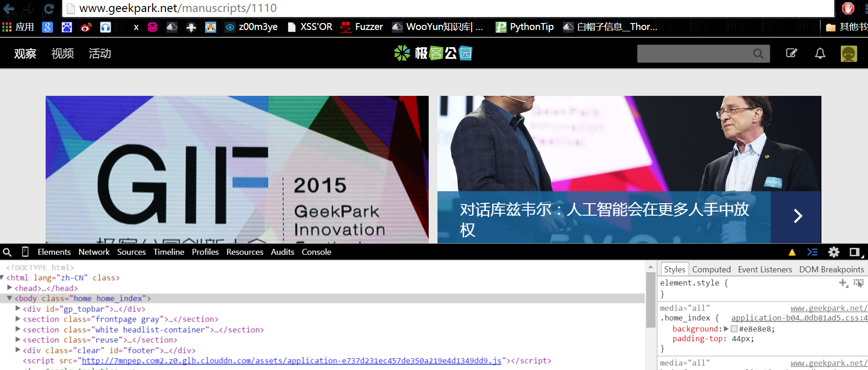868x370 pixels.
Task: Select the Event Listeners sidebar tab
Action: (x=765, y=270)
